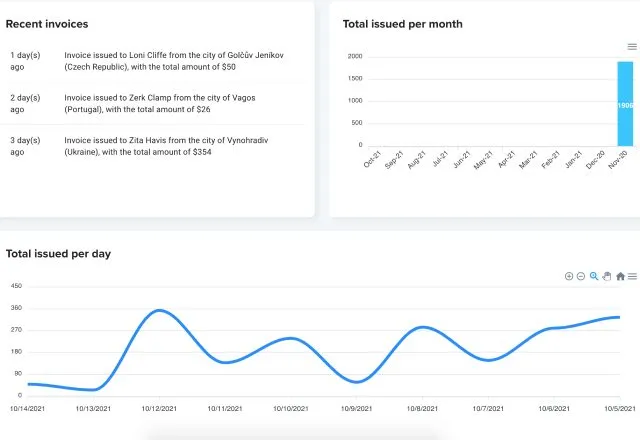Click '1 day(s) ago' label
This screenshot has height=440, width=640.
pos(25,61)
